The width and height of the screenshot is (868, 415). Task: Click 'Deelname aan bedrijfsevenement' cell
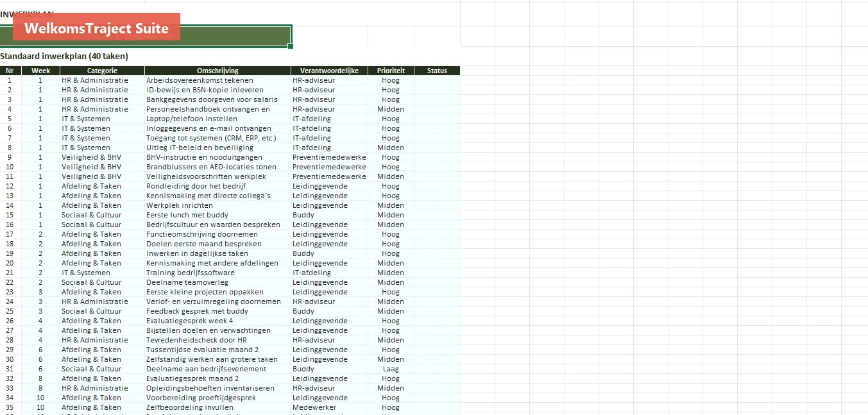pos(218,369)
